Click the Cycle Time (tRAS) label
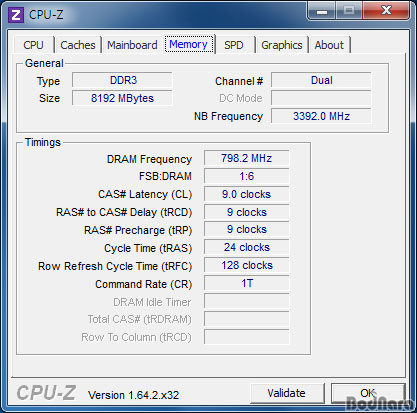Screen dimensions: 417x413 coord(148,248)
